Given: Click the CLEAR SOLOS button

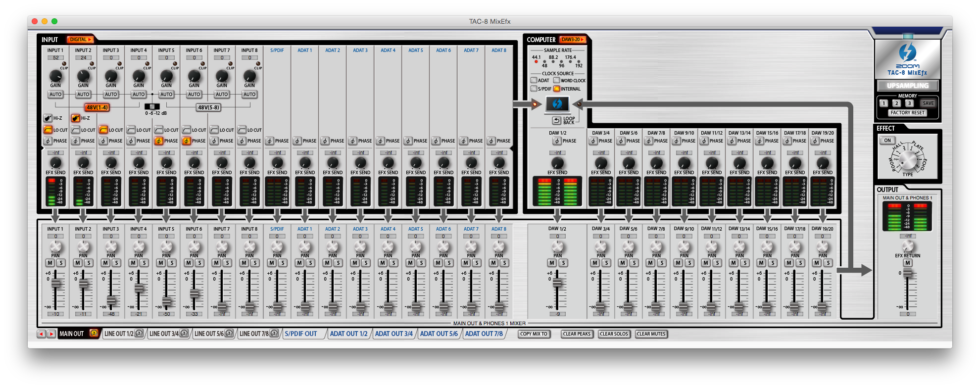Looking at the screenshot, I should [x=614, y=334].
